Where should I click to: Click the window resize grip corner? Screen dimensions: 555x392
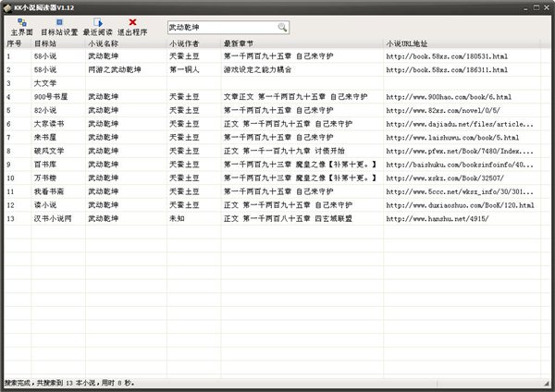click(546, 383)
